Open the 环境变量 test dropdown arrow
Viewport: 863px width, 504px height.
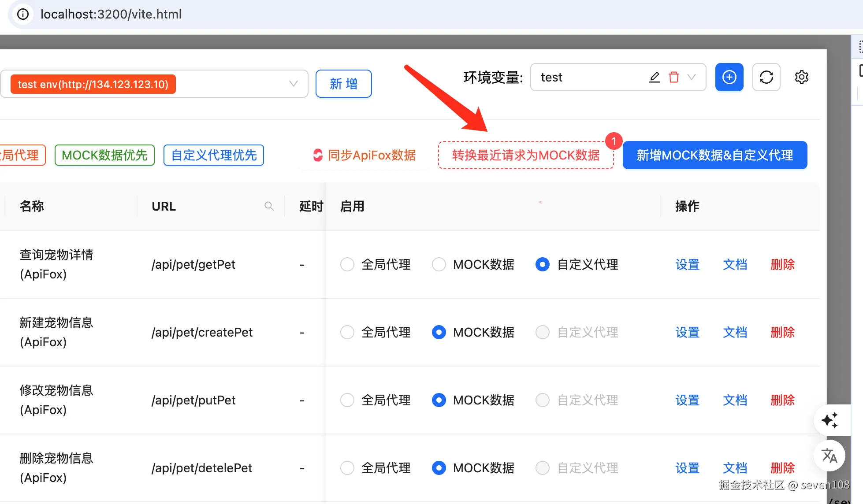(x=692, y=77)
